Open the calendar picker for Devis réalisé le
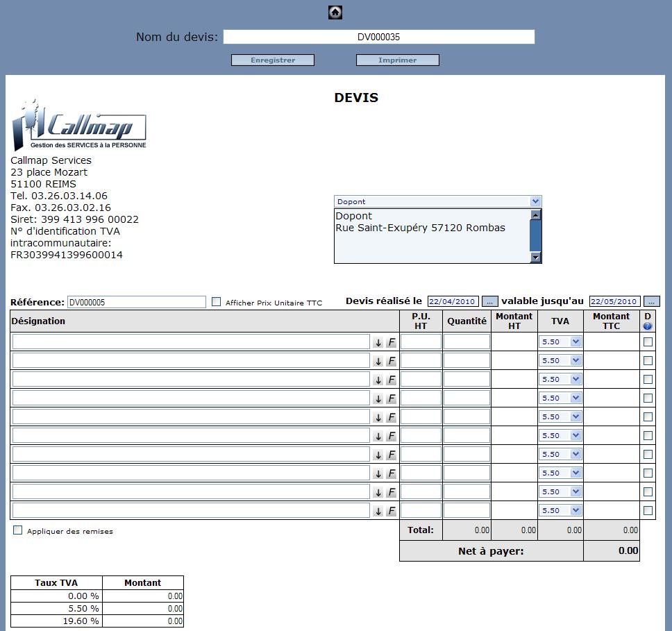 [490, 301]
